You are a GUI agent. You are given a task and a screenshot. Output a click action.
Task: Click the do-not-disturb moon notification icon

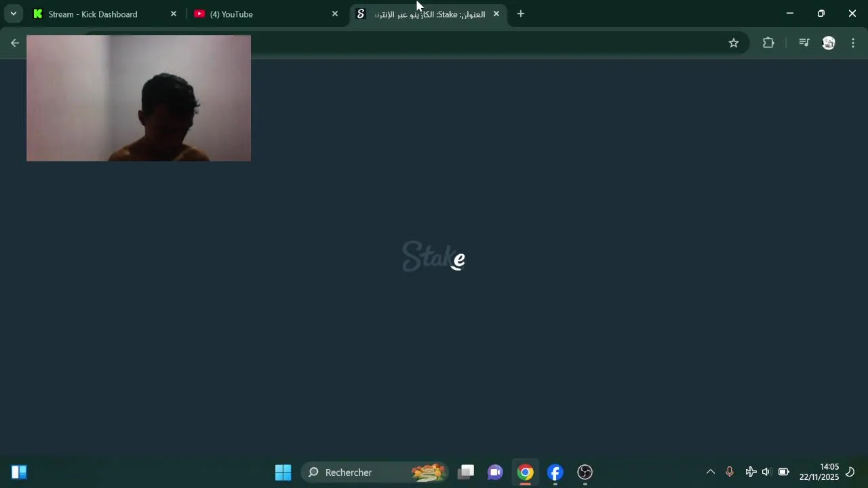pyautogui.click(x=850, y=472)
